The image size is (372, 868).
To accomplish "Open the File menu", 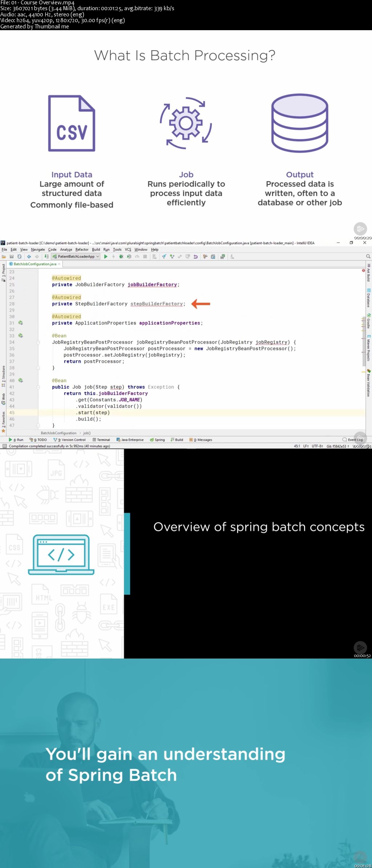I will [x=4, y=249].
